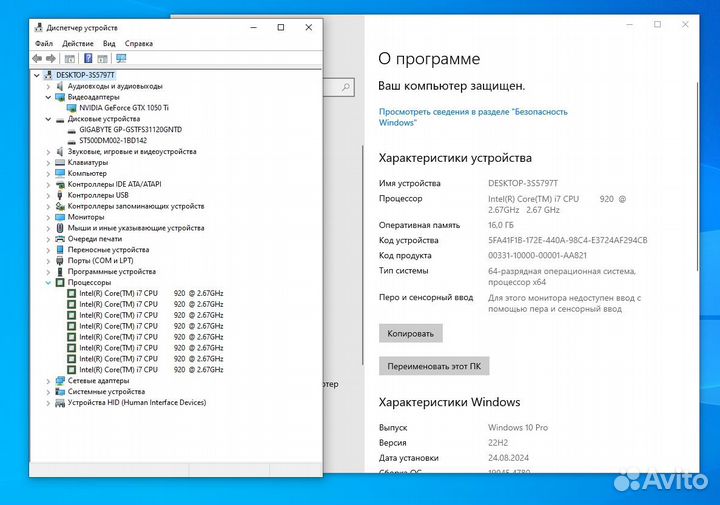Select the Компьютер tree item
Screen dimensions: 720x505
(x=87, y=174)
